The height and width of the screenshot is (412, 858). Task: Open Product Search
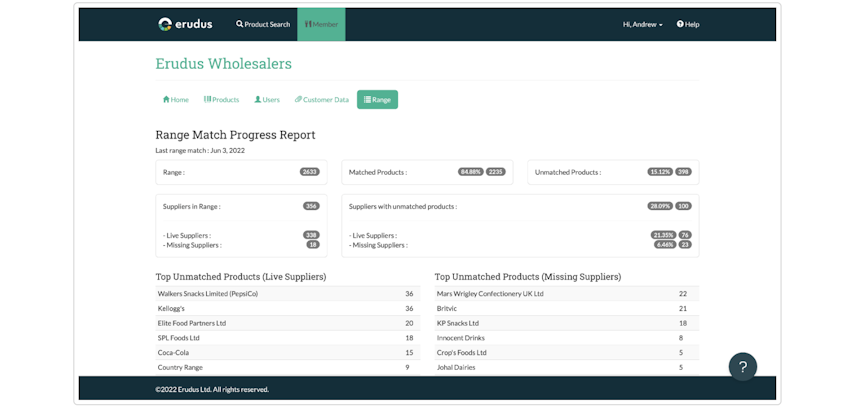(x=263, y=24)
